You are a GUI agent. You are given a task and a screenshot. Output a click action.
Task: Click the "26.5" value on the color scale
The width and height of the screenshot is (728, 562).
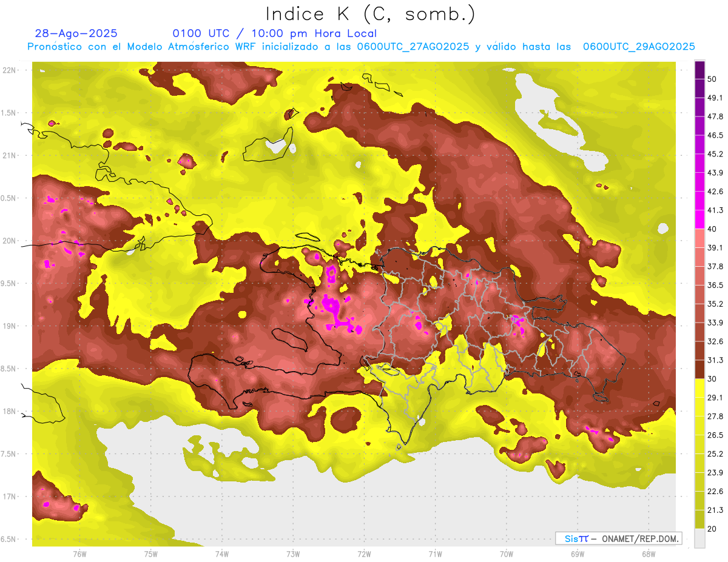(x=715, y=435)
